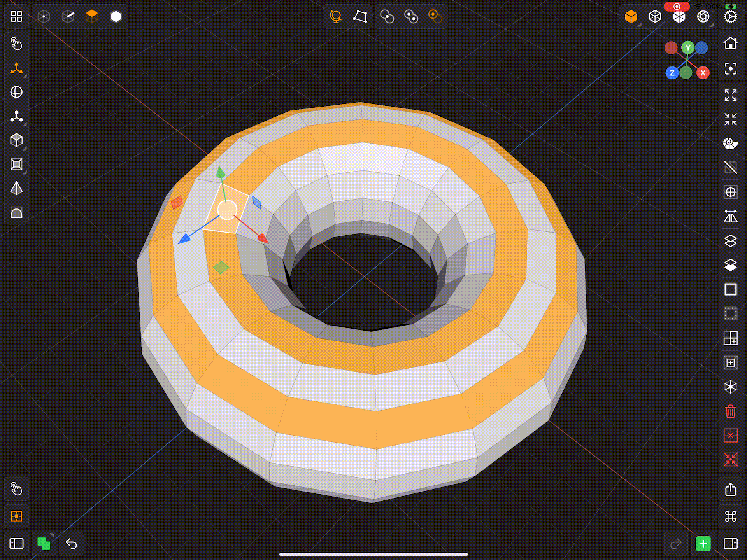Screen dimensions: 747x560
Task: Click the red collapse arrows icon
Action: (731, 460)
